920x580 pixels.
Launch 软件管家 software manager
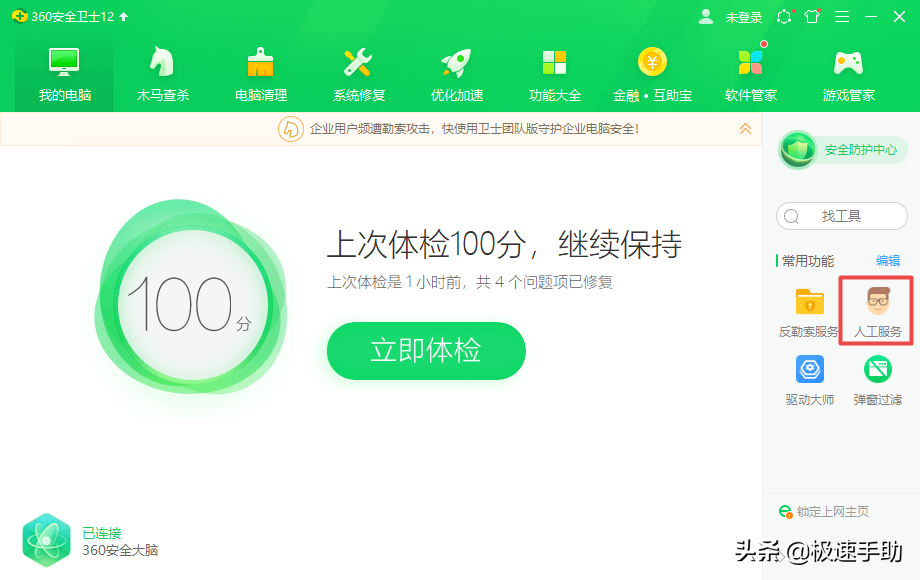tap(750, 75)
